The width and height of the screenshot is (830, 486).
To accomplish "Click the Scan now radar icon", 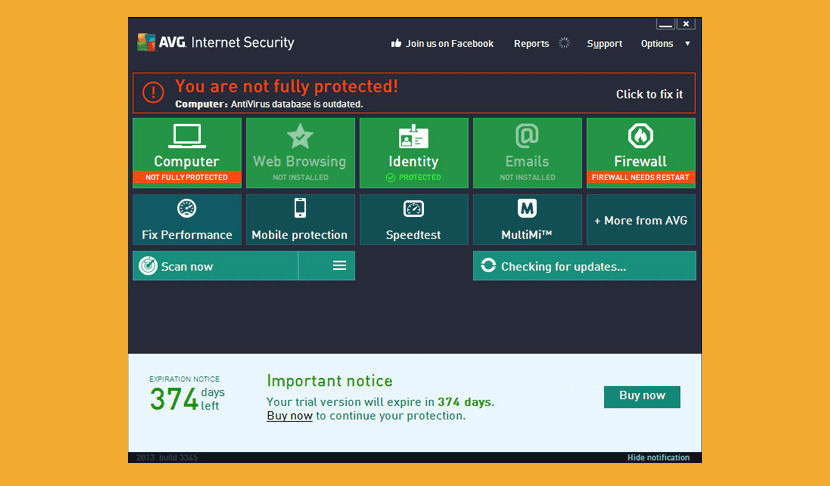I will coord(148,266).
